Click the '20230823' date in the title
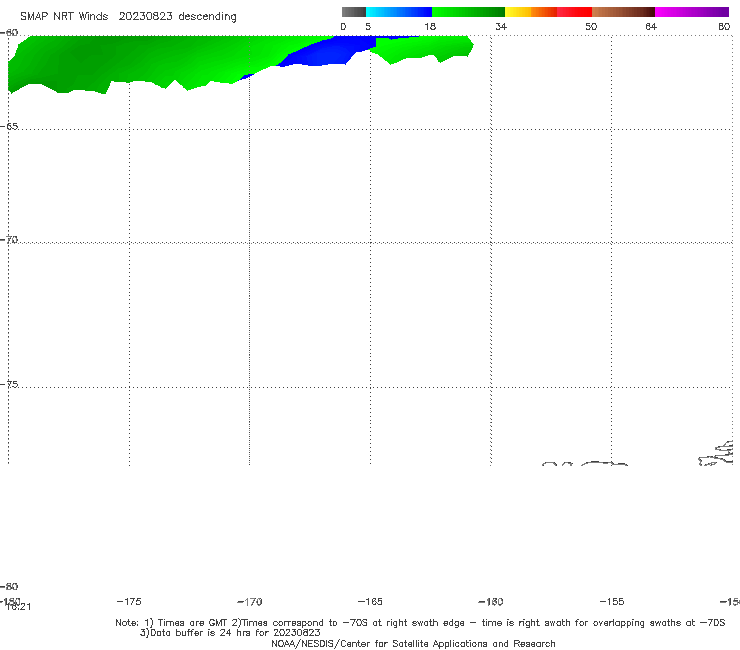The width and height of the screenshot is (740, 650). (145, 16)
